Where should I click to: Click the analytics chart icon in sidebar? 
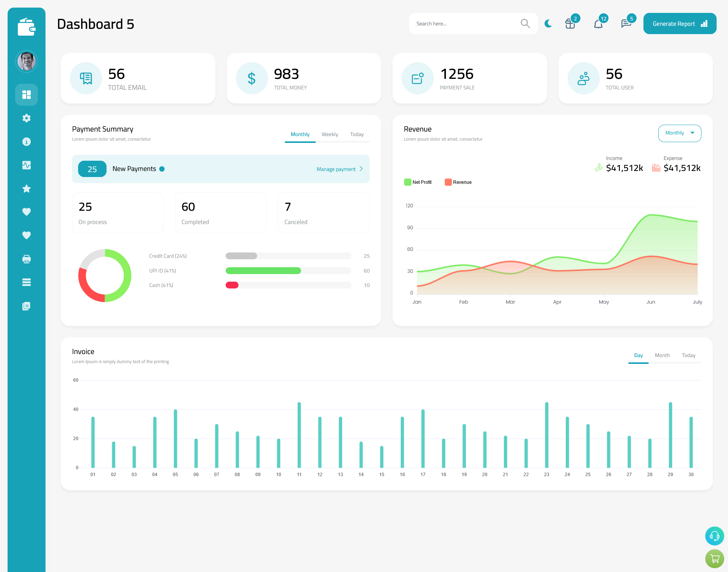(27, 165)
